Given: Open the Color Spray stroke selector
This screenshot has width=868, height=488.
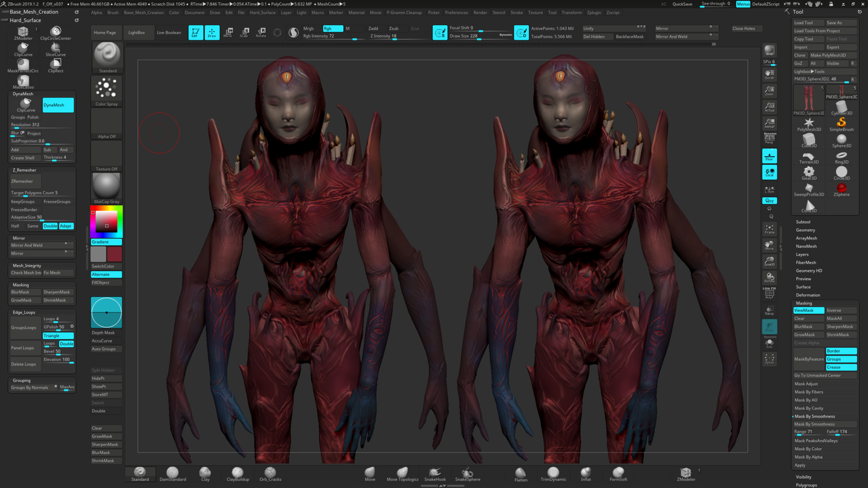Looking at the screenshot, I should [106, 91].
